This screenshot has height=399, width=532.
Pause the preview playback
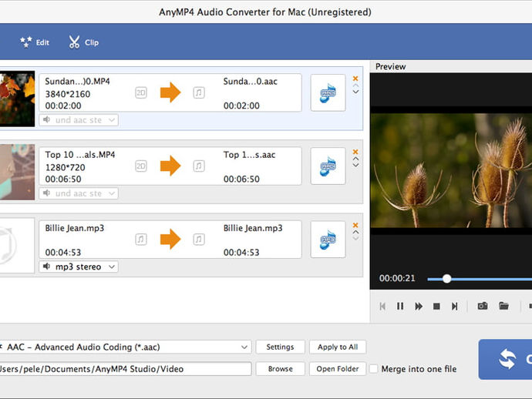pos(400,307)
